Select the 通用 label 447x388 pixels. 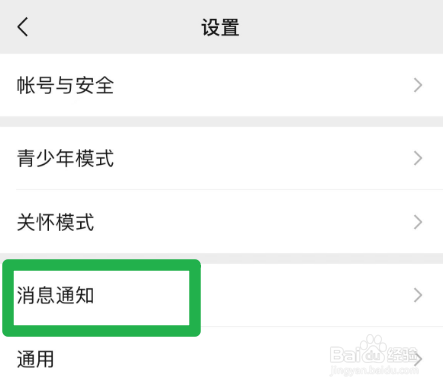coord(36,359)
